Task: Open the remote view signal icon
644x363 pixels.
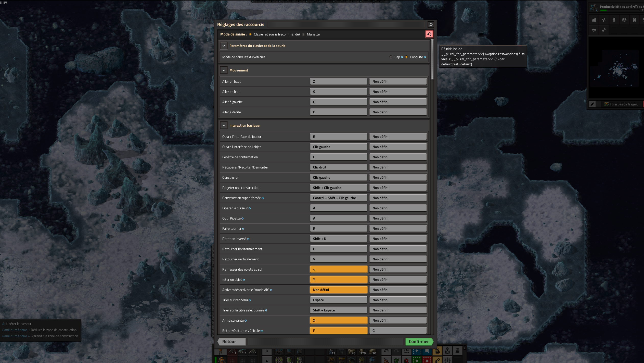Action: [x=604, y=30]
